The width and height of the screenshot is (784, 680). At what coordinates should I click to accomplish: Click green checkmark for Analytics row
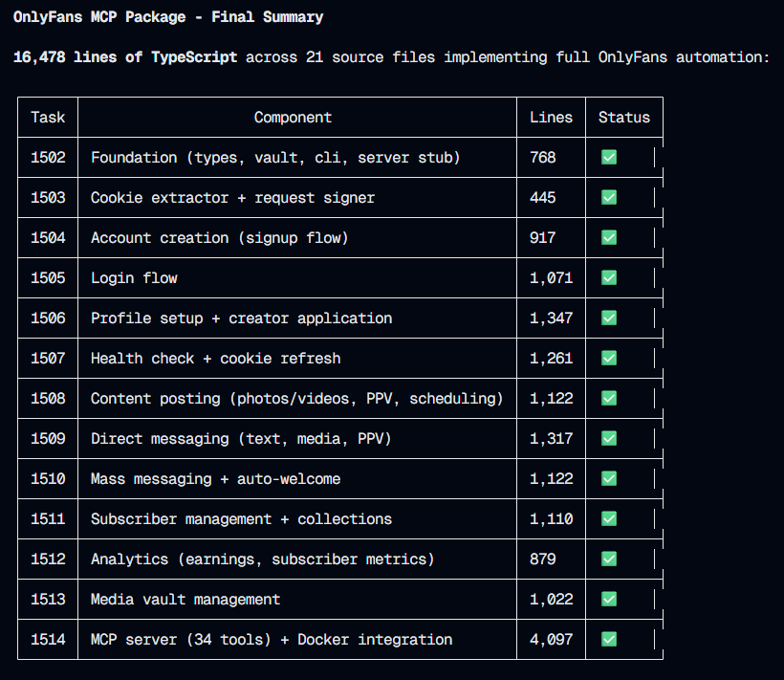(609, 559)
